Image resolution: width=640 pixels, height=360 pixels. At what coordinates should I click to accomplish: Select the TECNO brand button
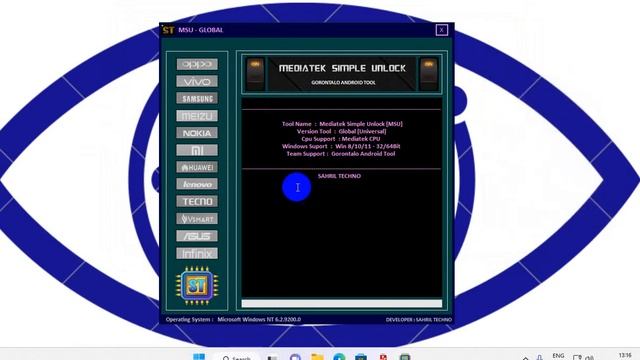point(197,202)
